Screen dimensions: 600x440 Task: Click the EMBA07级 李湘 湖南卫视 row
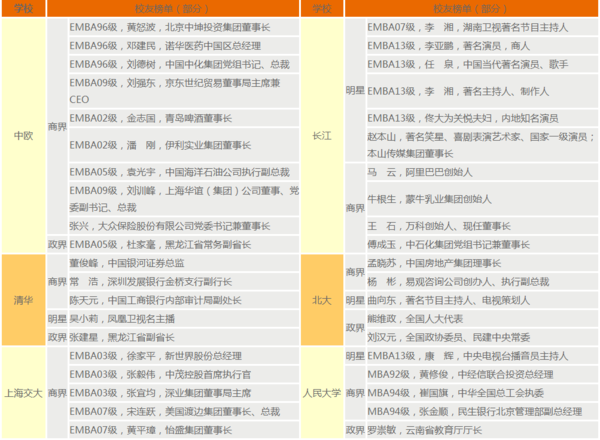point(482,27)
